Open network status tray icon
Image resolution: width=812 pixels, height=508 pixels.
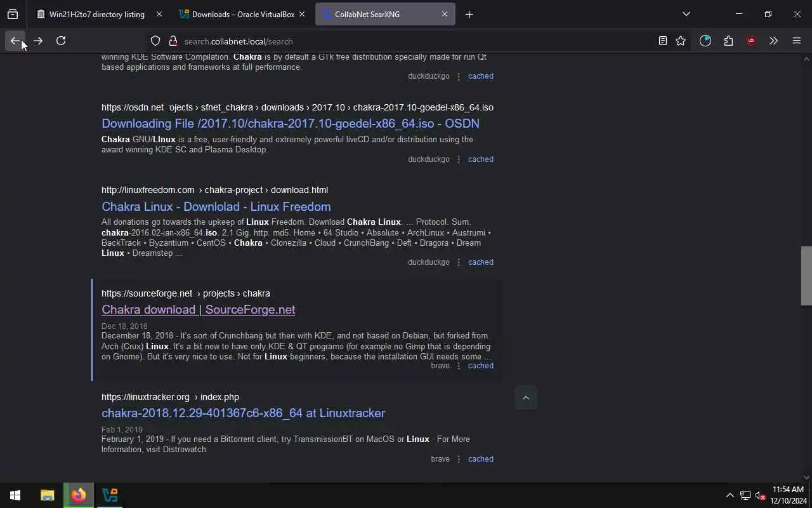click(745, 495)
